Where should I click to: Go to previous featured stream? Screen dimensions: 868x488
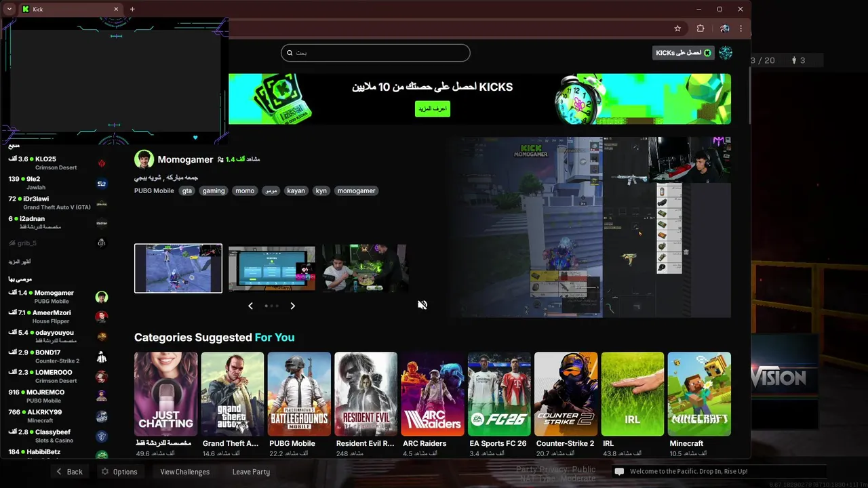[250, 306]
